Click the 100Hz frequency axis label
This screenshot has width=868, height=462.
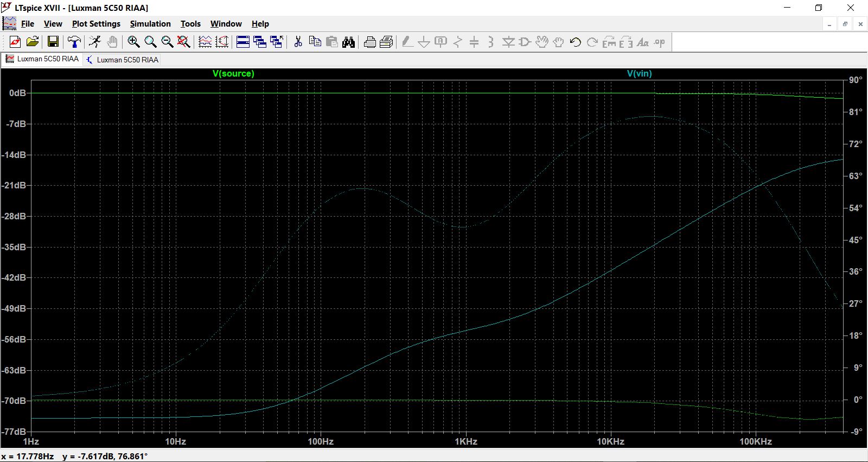click(321, 441)
